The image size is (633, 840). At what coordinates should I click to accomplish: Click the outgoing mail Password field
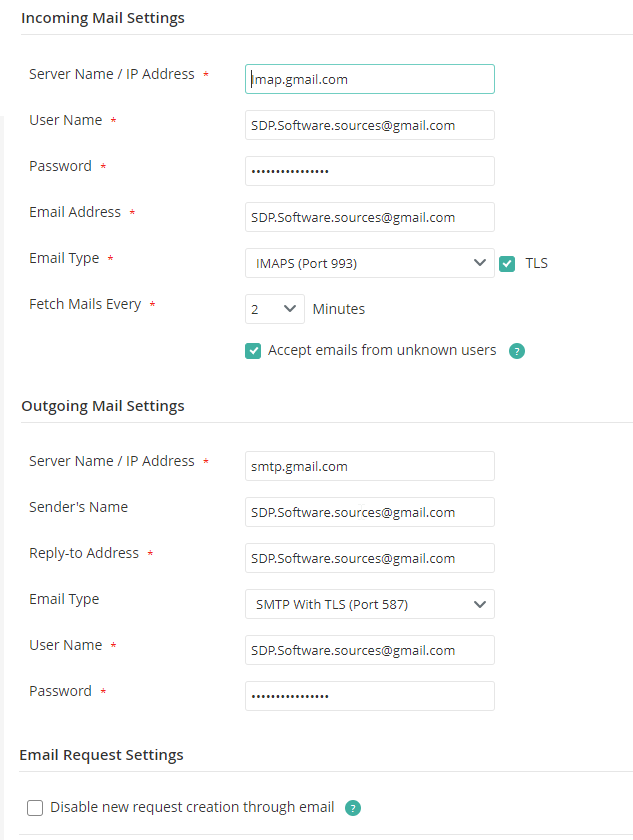tap(369, 696)
